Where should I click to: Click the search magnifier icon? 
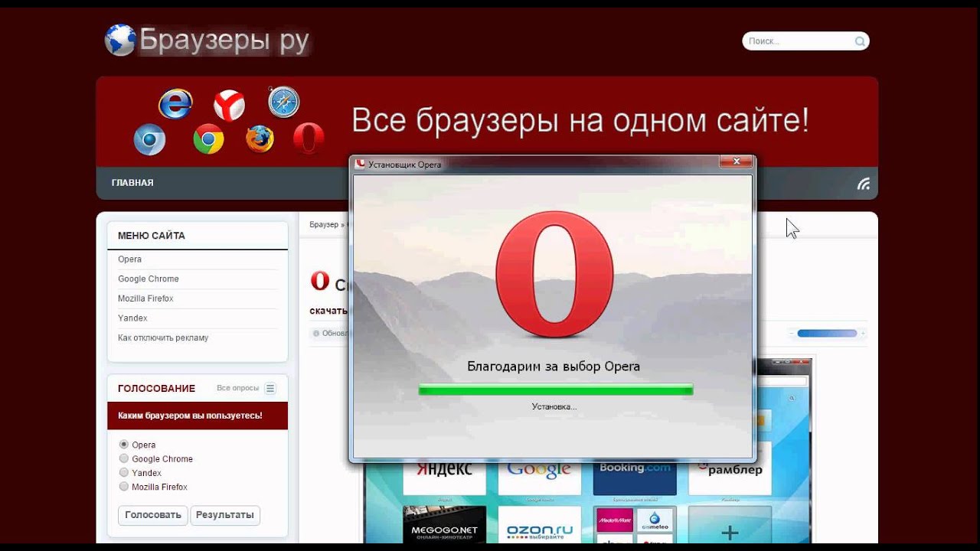861,41
